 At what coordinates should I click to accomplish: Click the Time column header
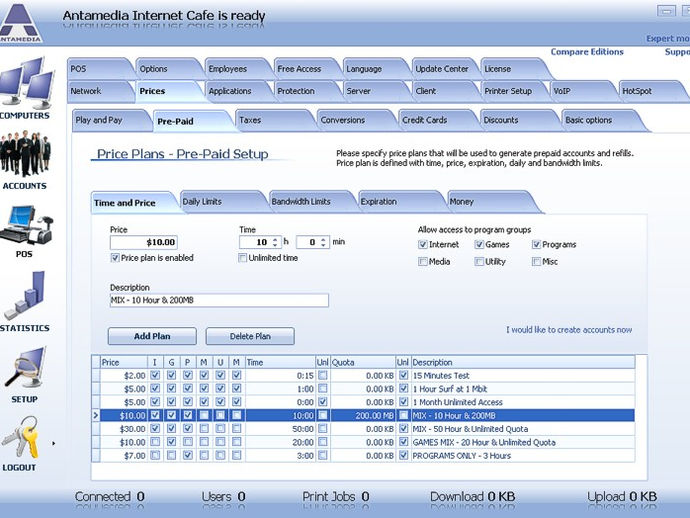[280, 362]
